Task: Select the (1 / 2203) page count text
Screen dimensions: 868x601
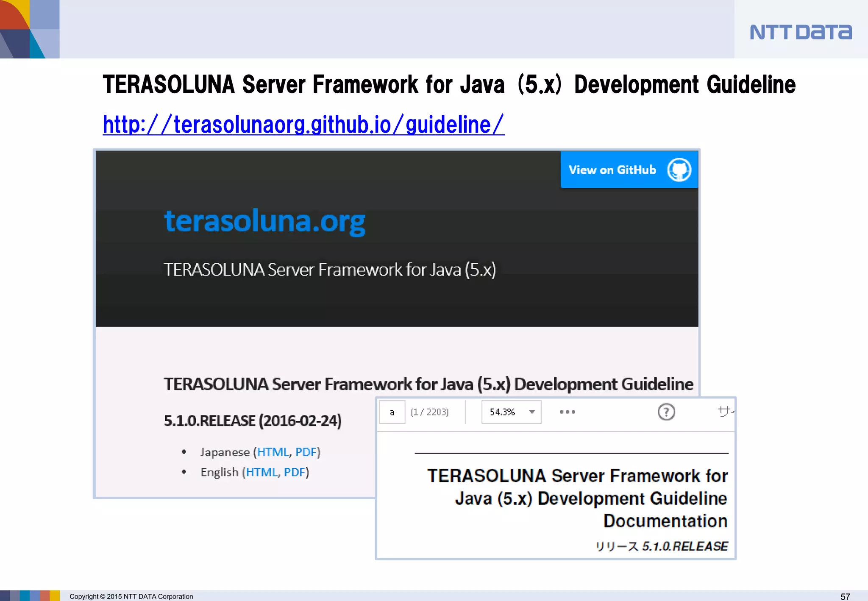Action: pyautogui.click(x=430, y=412)
